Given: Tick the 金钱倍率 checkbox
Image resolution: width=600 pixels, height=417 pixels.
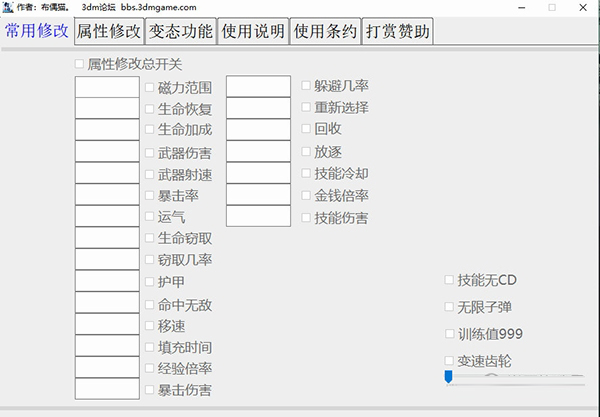Looking at the screenshot, I should point(306,195).
